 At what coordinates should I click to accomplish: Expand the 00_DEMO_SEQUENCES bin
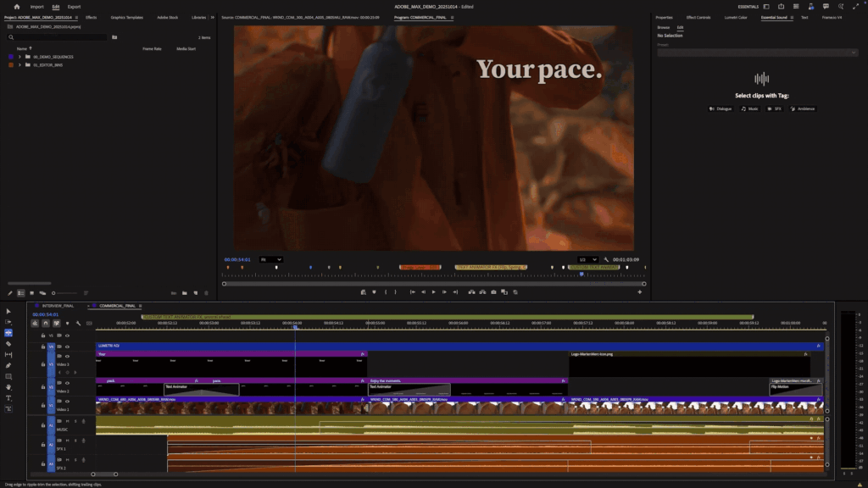(19, 57)
